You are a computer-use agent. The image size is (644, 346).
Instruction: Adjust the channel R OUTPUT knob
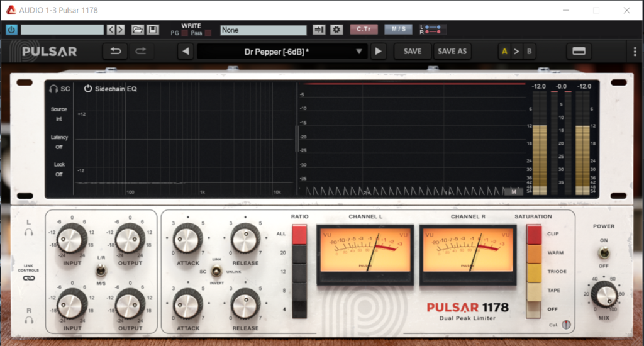tap(130, 304)
